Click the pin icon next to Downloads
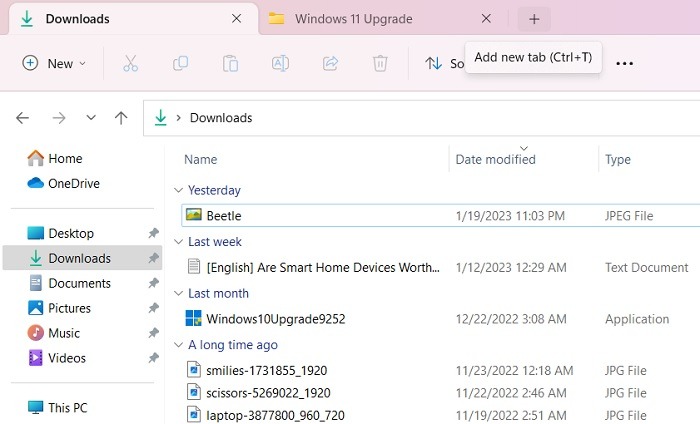The width and height of the screenshot is (700, 424). click(154, 258)
